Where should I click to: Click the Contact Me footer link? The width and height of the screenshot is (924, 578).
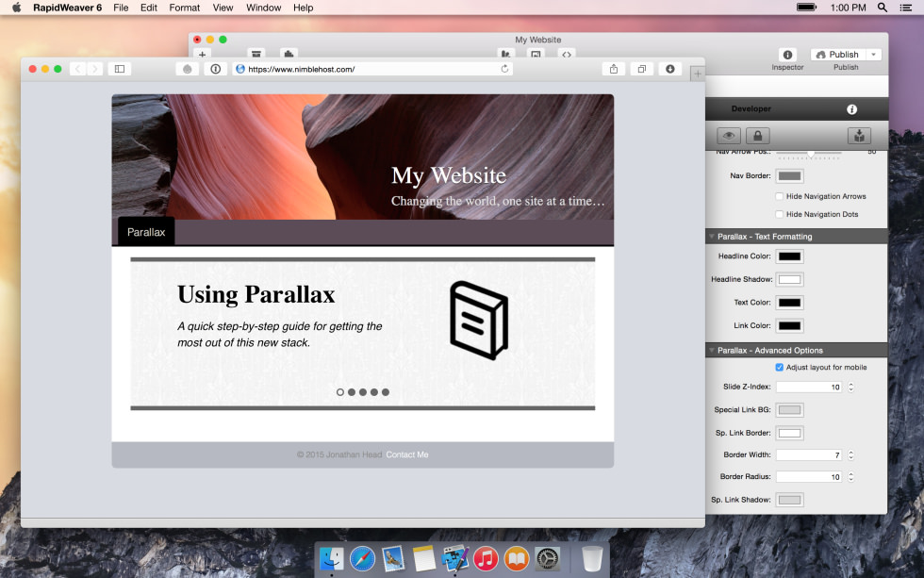(x=407, y=454)
